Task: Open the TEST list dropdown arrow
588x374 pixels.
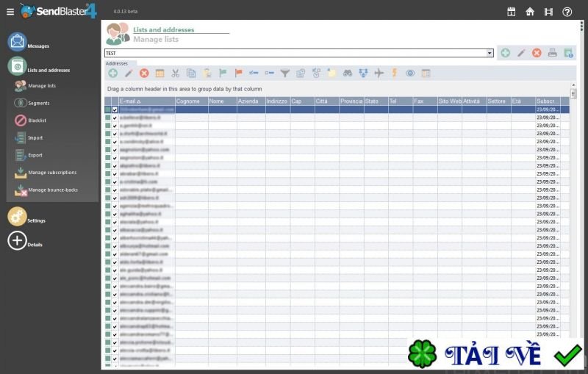Action: (490, 53)
